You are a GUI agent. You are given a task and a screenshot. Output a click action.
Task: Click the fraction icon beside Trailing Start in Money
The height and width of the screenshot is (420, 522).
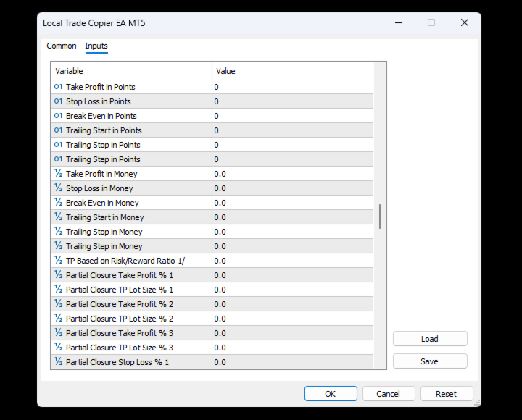pos(58,217)
